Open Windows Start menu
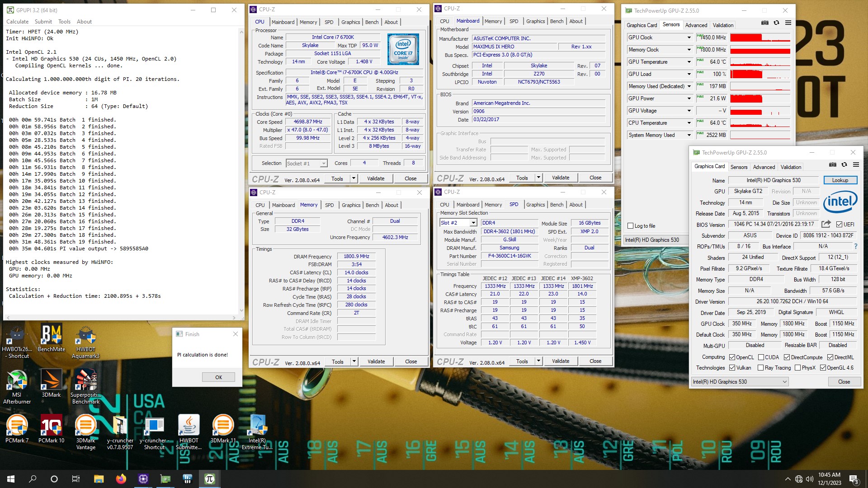 [11, 479]
